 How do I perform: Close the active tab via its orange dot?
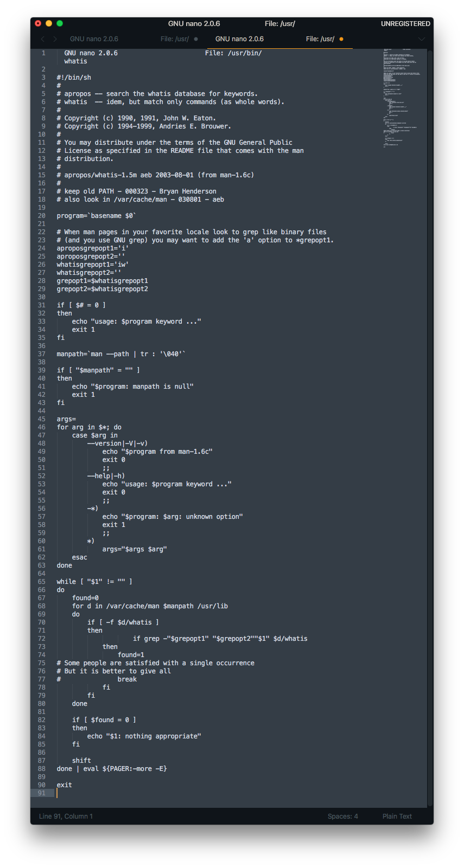341,39
